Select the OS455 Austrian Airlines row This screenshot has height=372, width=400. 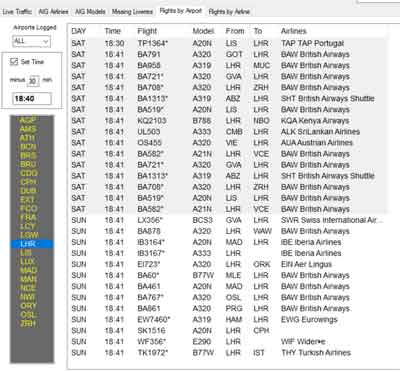tap(229, 143)
